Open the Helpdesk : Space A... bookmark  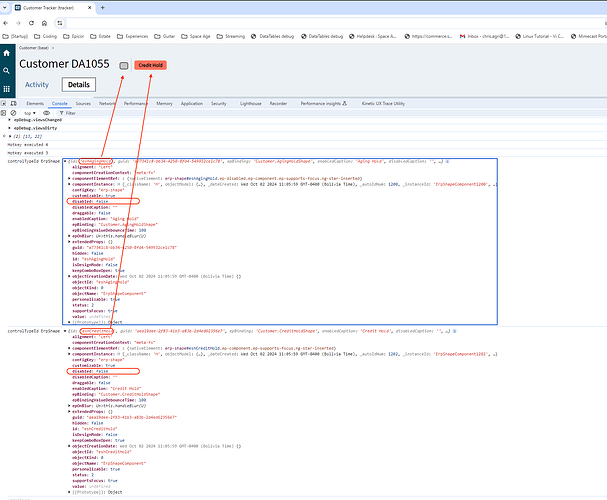pyautogui.click(x=373, y=36)
